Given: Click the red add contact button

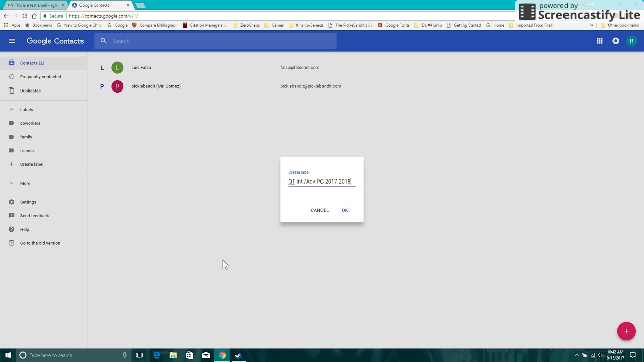Looking at the screenshot, I should pos(626,331).
